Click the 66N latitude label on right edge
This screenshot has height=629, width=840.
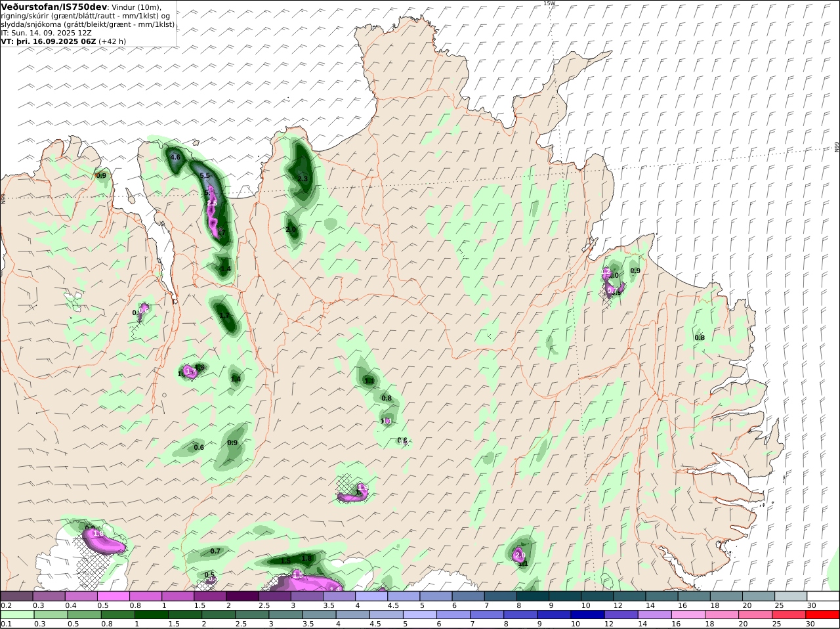[x=837, y=147]
